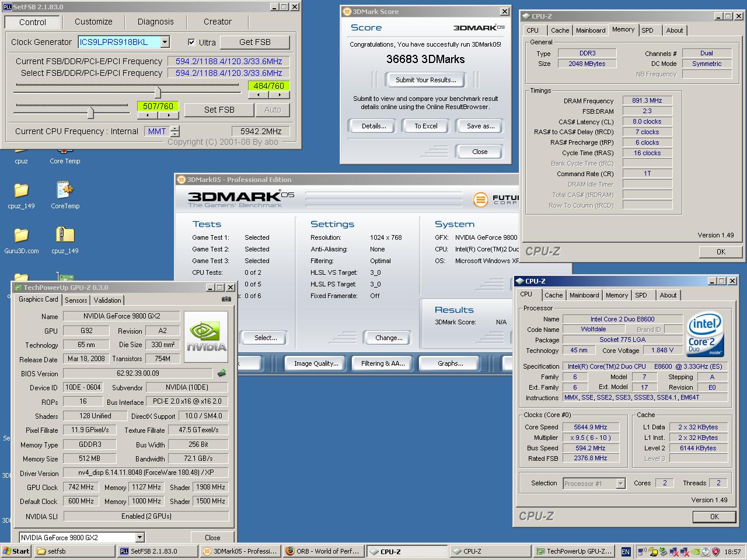Switch to 3DMark05 Professional taskbar button
747x560 pixels.
click(x=240, y=551)
